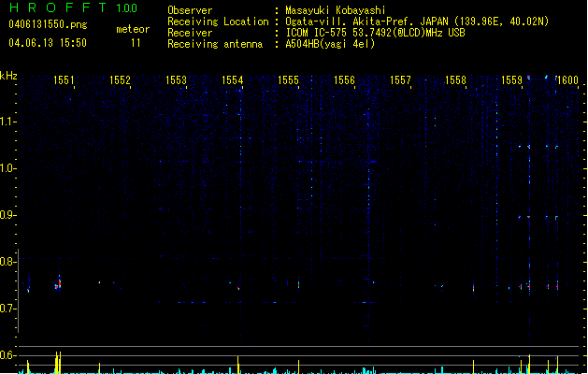Screen dimensions: 588x374
Task: Click the 'meteor' label
Action: tap(133, 29)
